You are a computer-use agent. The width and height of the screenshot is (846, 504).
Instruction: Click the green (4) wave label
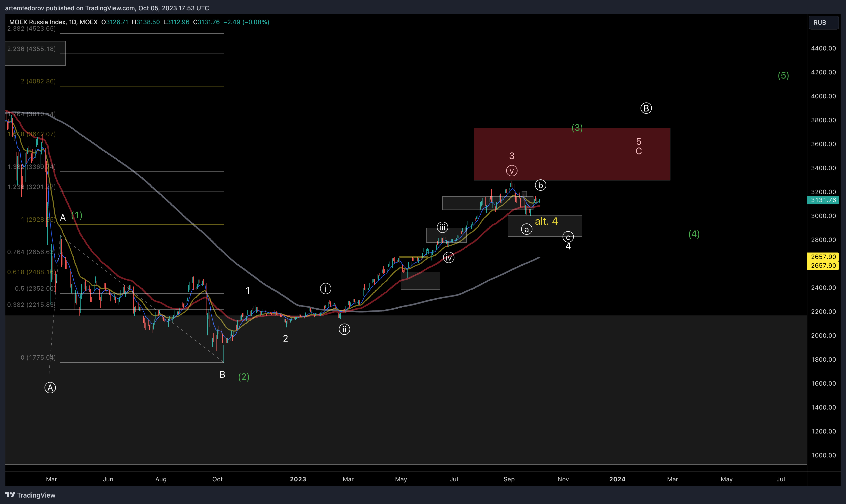(694, 234)
